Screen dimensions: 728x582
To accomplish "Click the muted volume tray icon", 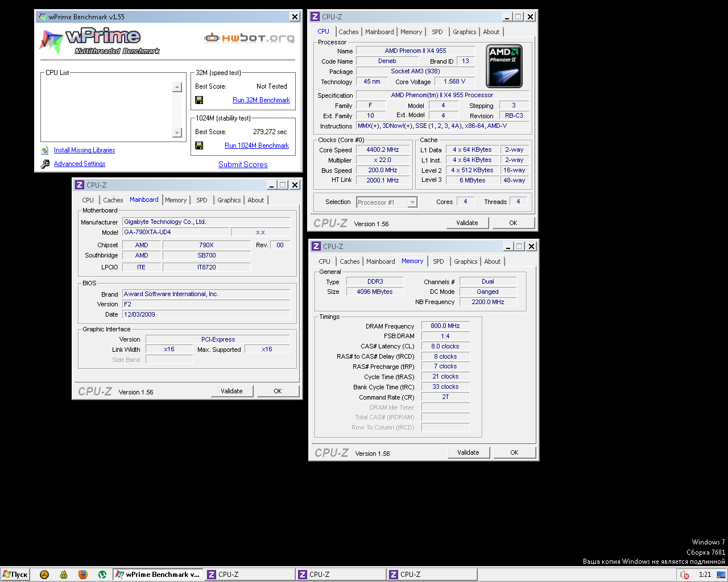I will pos(685,575).
